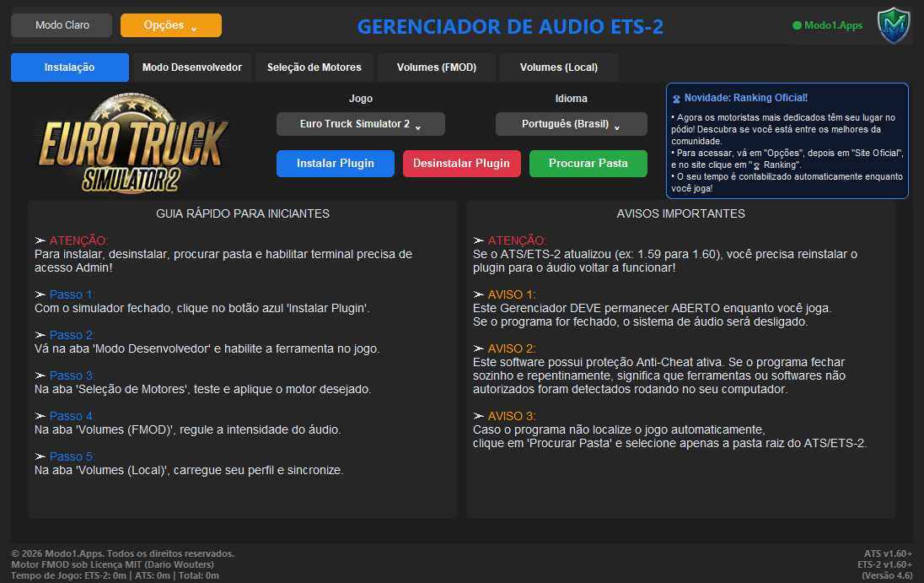The width and height of the screenshot is (924, 583).
Task: Click the AVISO 3: label
Action: (512, 416)
